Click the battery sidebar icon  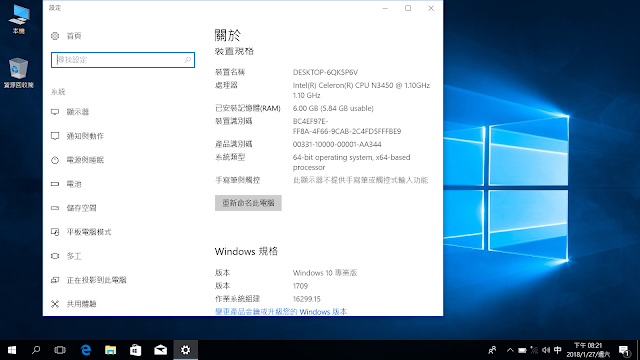click(x=55, y=184)
